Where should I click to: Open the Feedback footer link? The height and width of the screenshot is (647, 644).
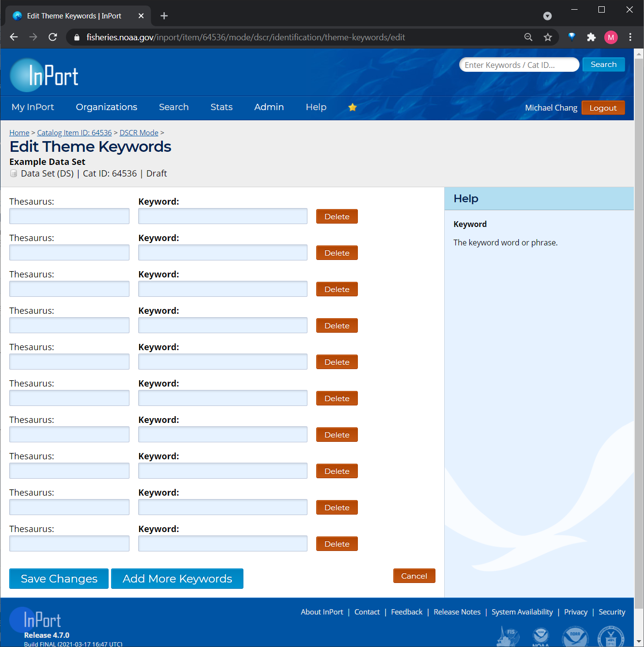[407, 612]
